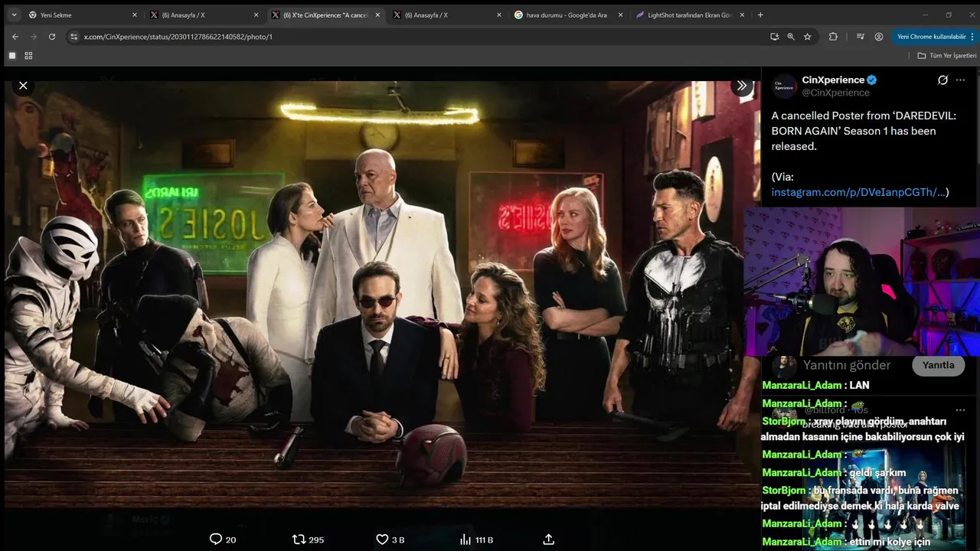Click the zoom magnifier icon in address bar
980x551 pixels.
point(791,36)
